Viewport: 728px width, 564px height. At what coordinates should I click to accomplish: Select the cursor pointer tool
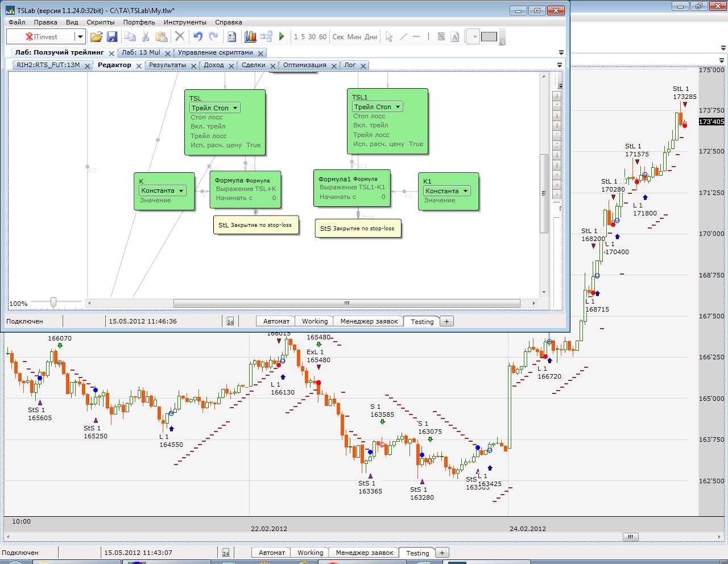[x=389, y=37]
